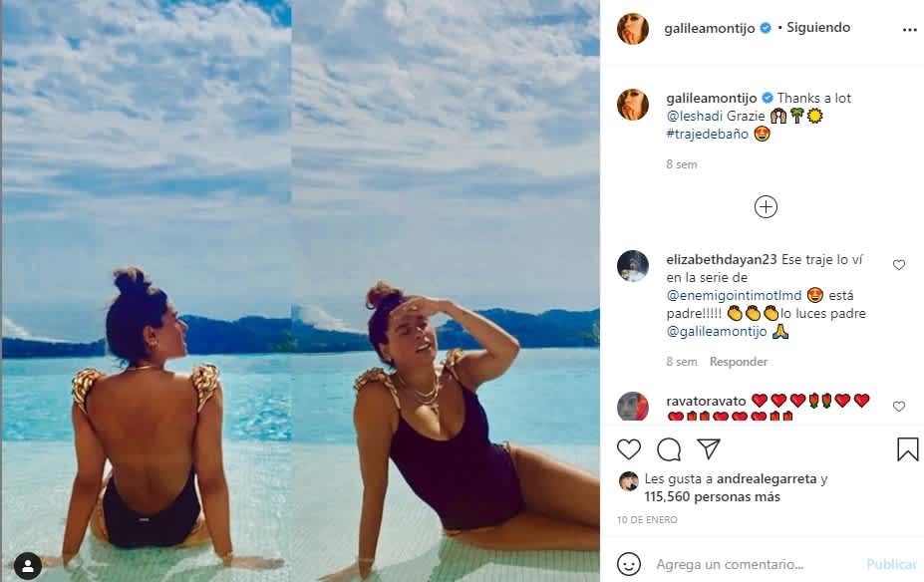Like ravatoravato's comment

[899, 407]
